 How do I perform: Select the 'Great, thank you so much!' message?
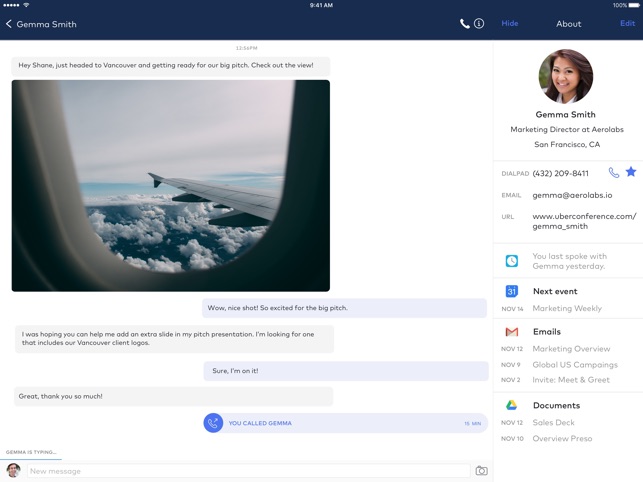[x=173, y=396]
